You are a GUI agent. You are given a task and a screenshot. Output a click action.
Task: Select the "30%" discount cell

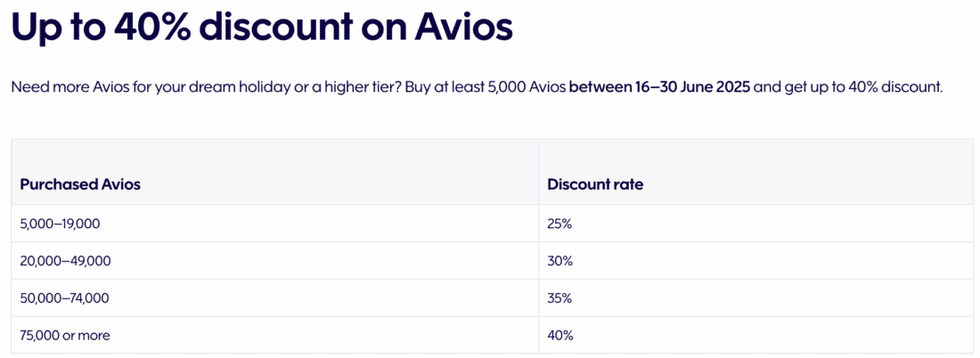(559, 261)
